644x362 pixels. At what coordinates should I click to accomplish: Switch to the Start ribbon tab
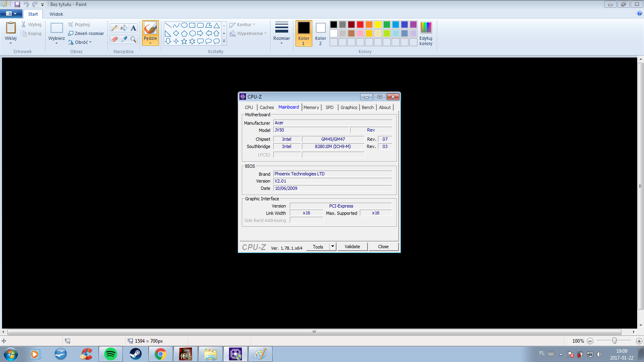[x=33, y=14]
